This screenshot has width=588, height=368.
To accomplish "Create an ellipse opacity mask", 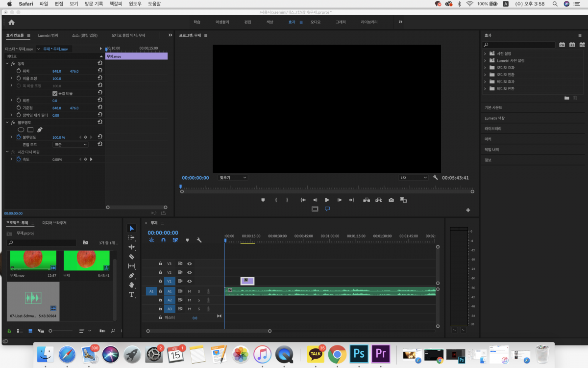I will 21,130.
